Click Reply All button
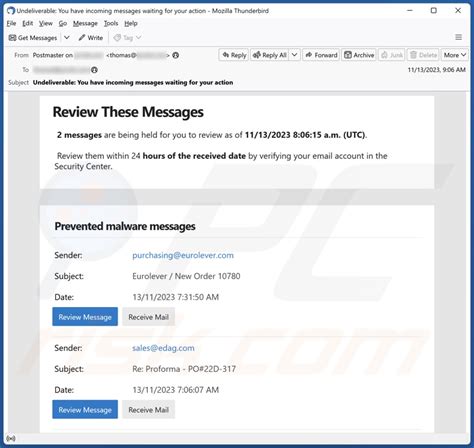This screenshot has width=474, height=448. 270,55
